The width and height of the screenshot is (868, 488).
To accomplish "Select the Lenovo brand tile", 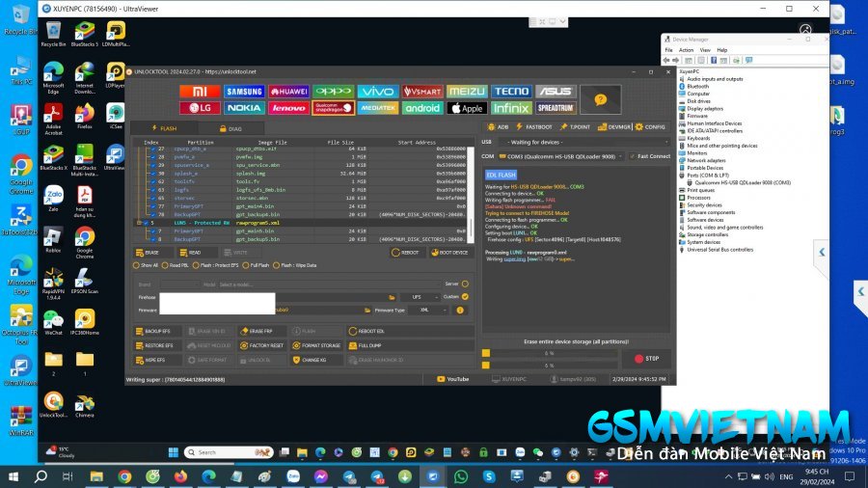I will click(289, 108).
